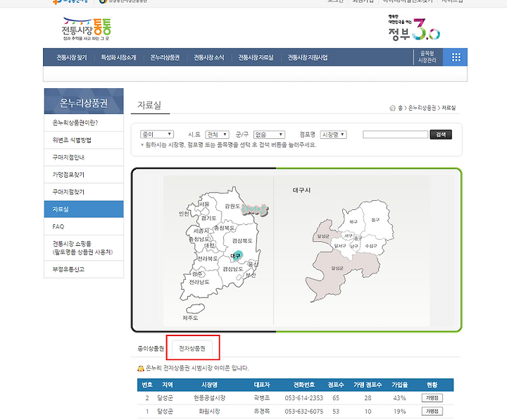Image resolution: width=507 pixels, height=420 pixels.
Task: Select 대구 highlighted region on Korea map
Action: click(x=237, y=256)
